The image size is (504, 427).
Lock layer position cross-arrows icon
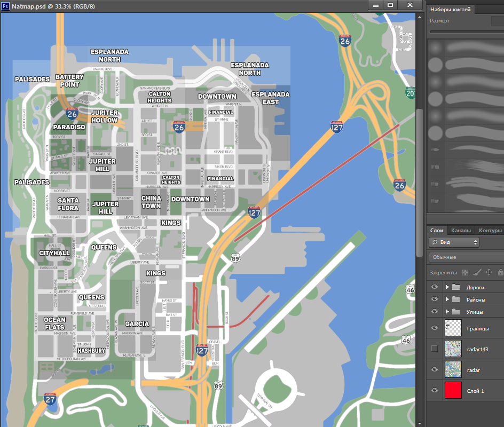[489, 272]
